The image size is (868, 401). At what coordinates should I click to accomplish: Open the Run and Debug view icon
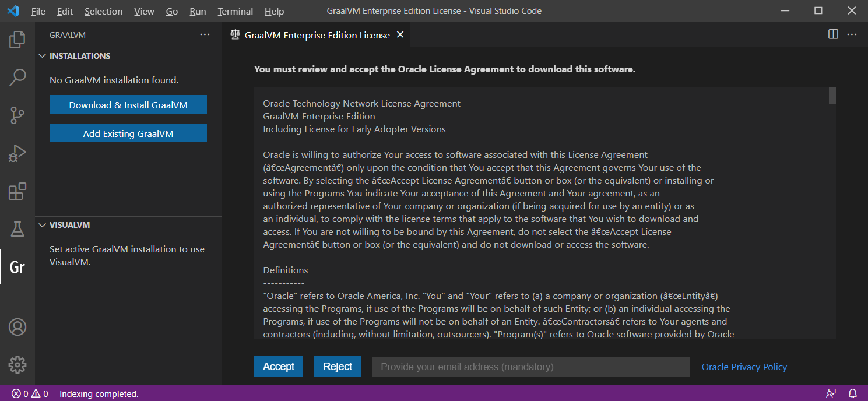point(17,153)
